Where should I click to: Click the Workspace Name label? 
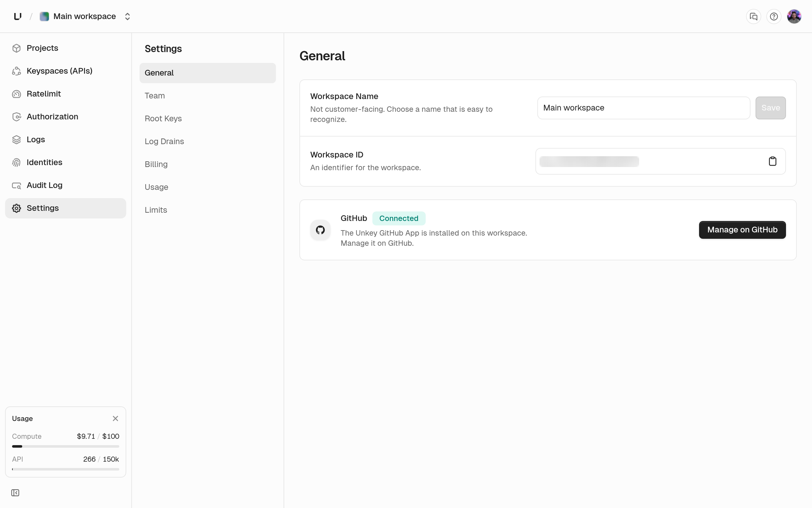(344, 97)
